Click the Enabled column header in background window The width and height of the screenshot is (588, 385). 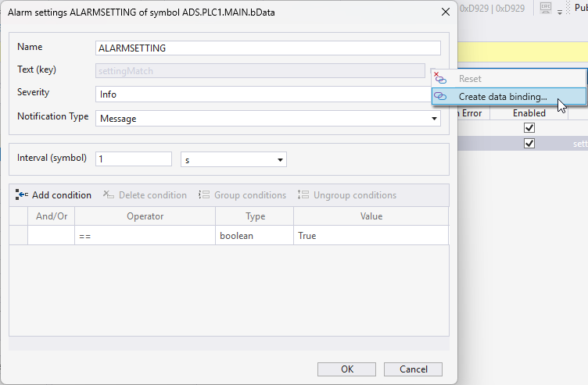coord(529,113)
